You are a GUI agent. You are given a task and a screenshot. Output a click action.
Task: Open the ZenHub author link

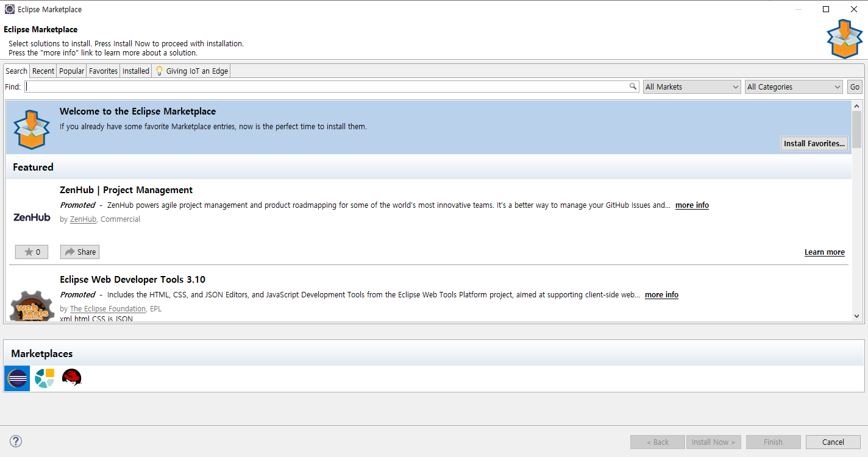tap(83, 219)
